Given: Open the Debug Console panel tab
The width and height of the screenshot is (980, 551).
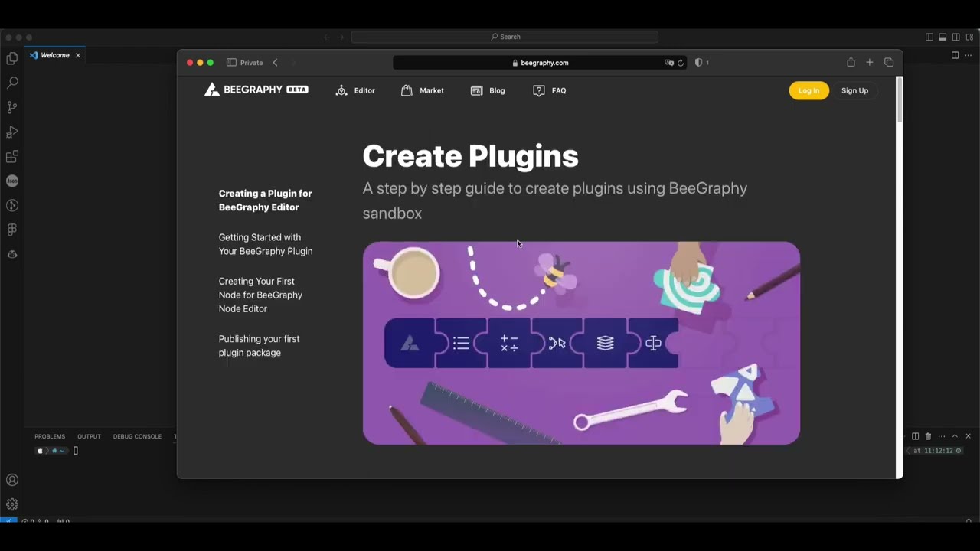Looking at the screenshot, I should coord(137,436).
